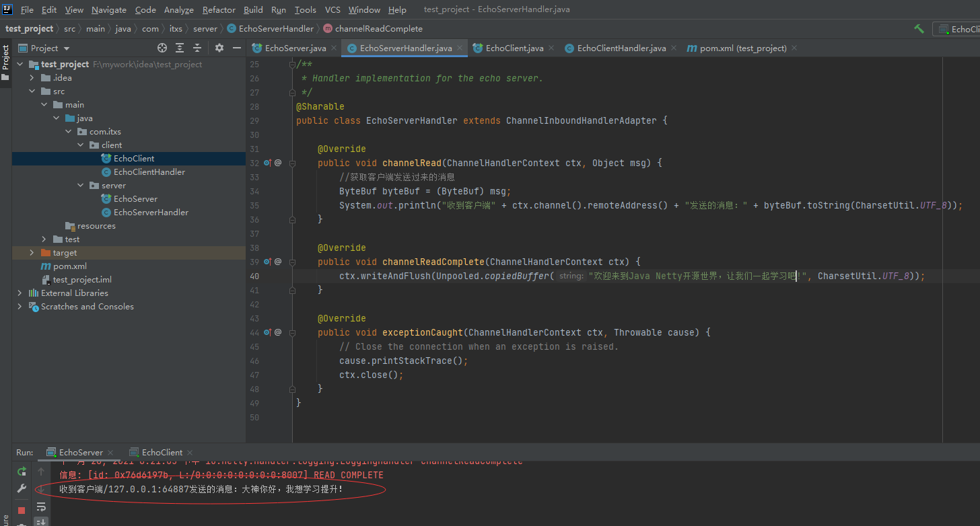Expand the target folder
980x526 pixels.
pyautogui.click(x=32, y=253)
